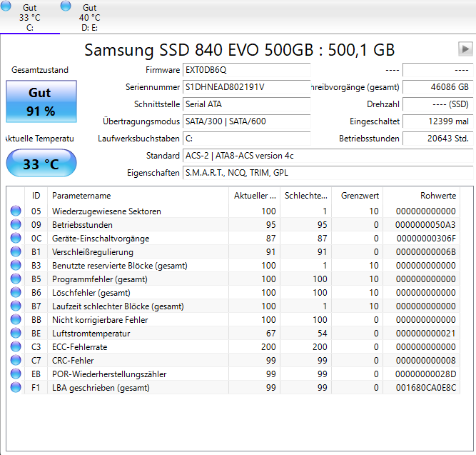Click raw value 0000000028D

click(425, 374)
